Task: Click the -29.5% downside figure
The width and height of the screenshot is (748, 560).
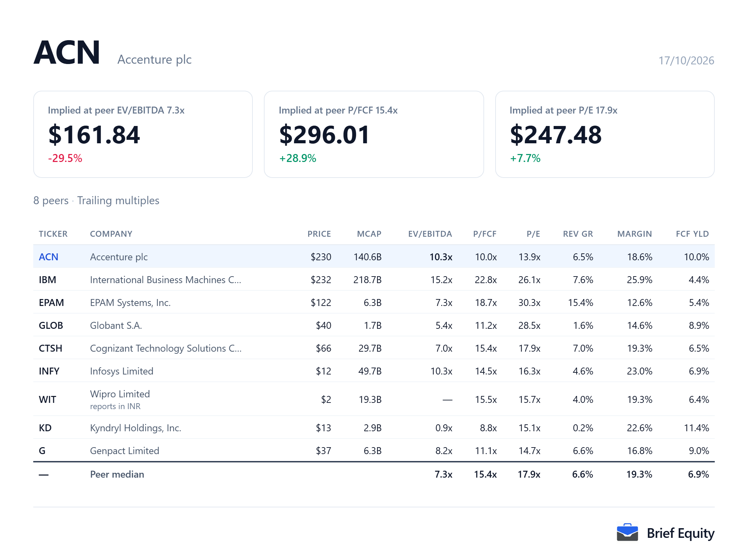Action: click(65, 158)
